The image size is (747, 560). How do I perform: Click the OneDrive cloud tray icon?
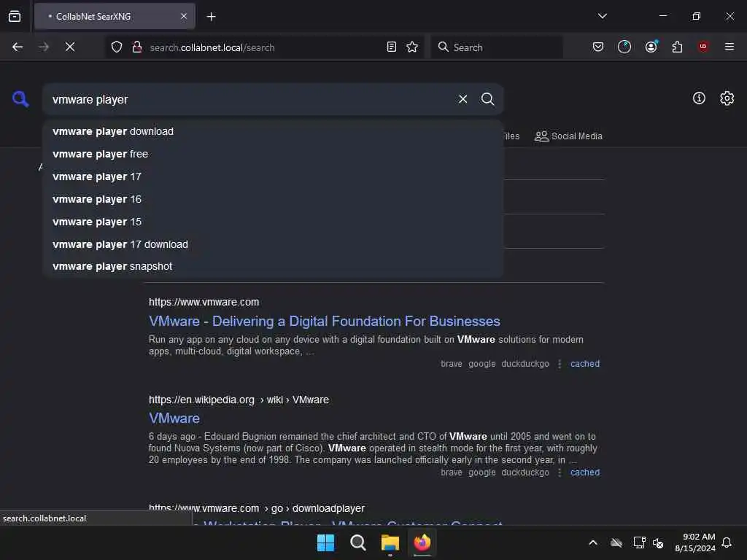click(616, 542)
